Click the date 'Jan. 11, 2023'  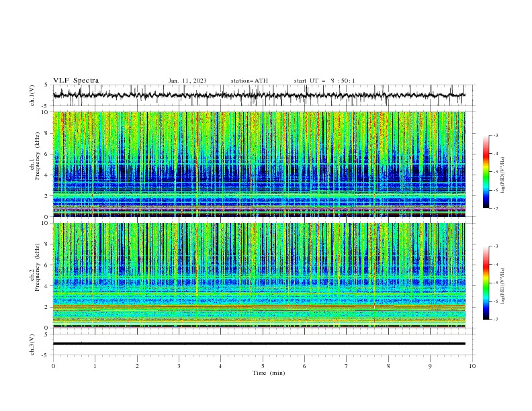click(x=187, y=81)
